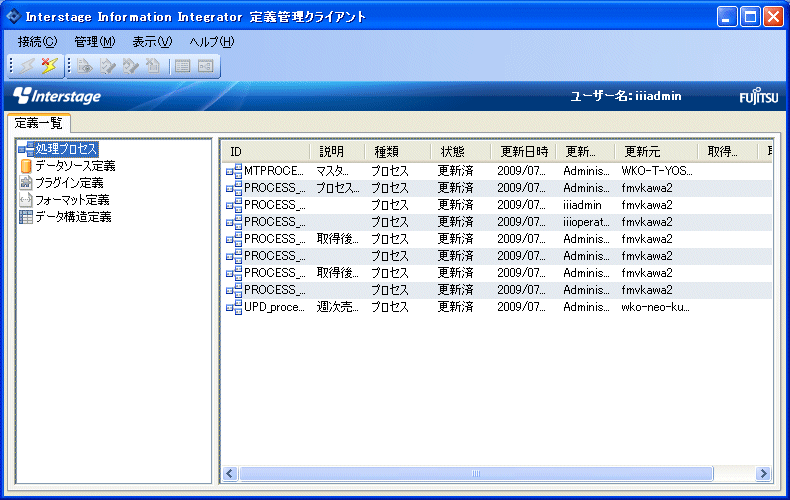This screenshot has width=790, height=500.
Task: Click the iiioperat... updater cell
Action: click(x=586, y=222)
